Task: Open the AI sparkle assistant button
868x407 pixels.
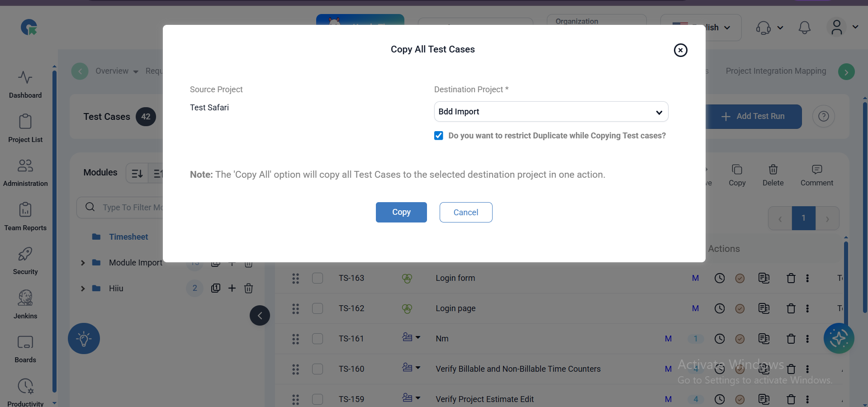Action: (839, 338)
